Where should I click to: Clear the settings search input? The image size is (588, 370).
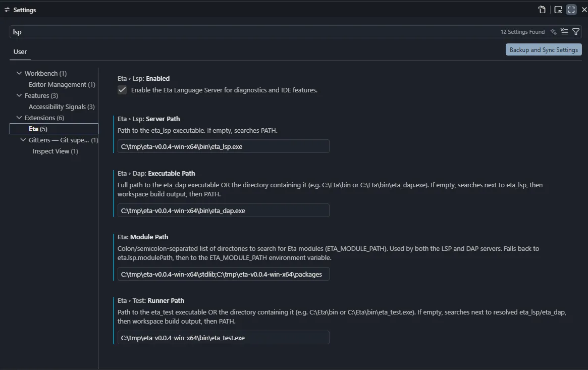(564, 32)
